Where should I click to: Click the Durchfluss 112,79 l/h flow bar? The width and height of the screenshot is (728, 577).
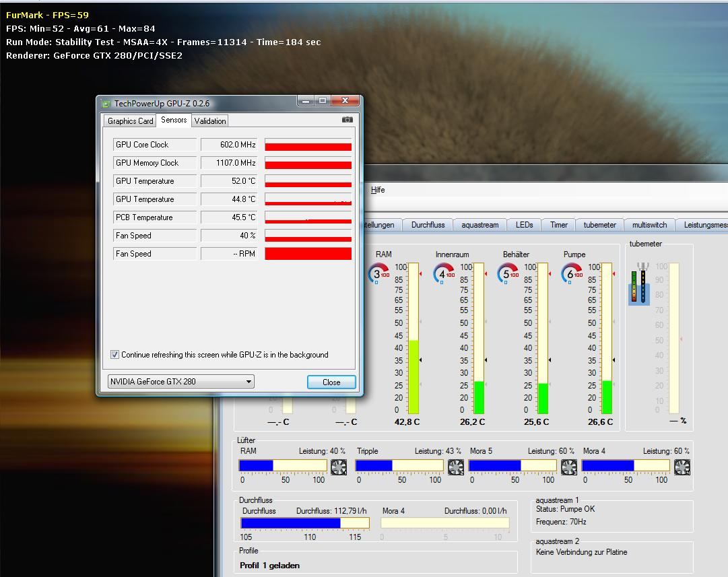[x=305, y=523]
